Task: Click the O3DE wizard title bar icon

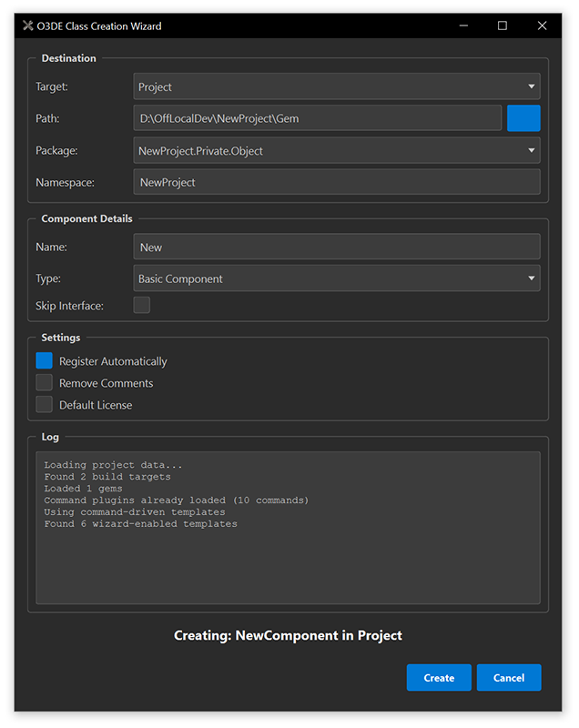Action: [28, 25]
